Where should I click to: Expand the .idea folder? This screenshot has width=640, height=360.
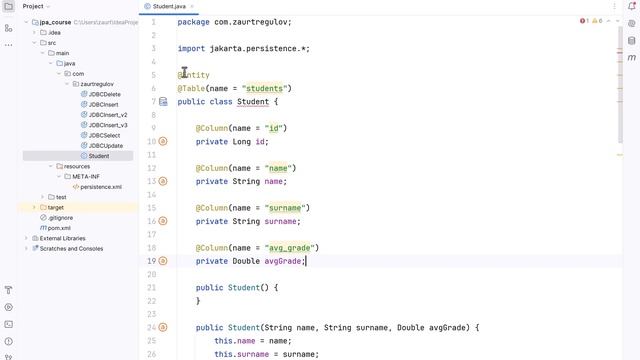point(35,33)
